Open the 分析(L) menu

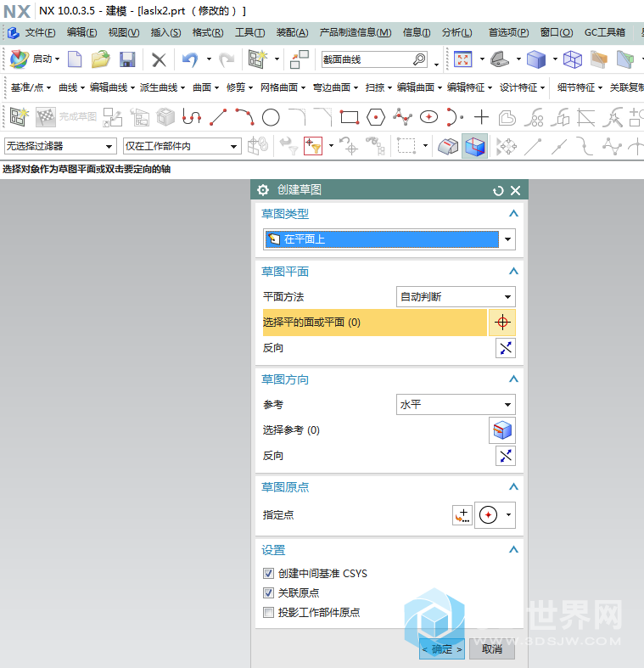[x=456, y=32]
